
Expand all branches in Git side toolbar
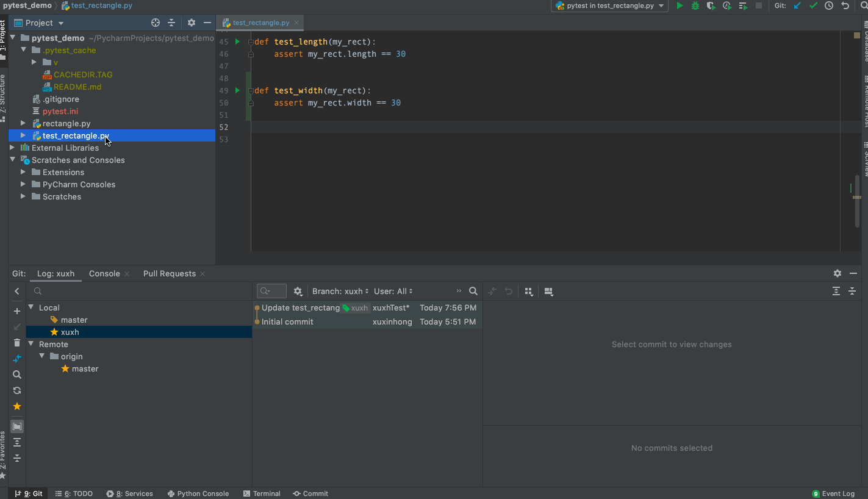17,442
